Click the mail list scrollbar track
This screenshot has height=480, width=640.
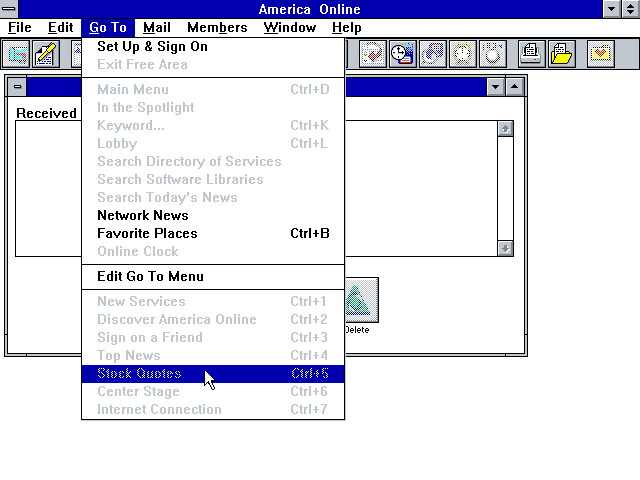coord(505,189)
